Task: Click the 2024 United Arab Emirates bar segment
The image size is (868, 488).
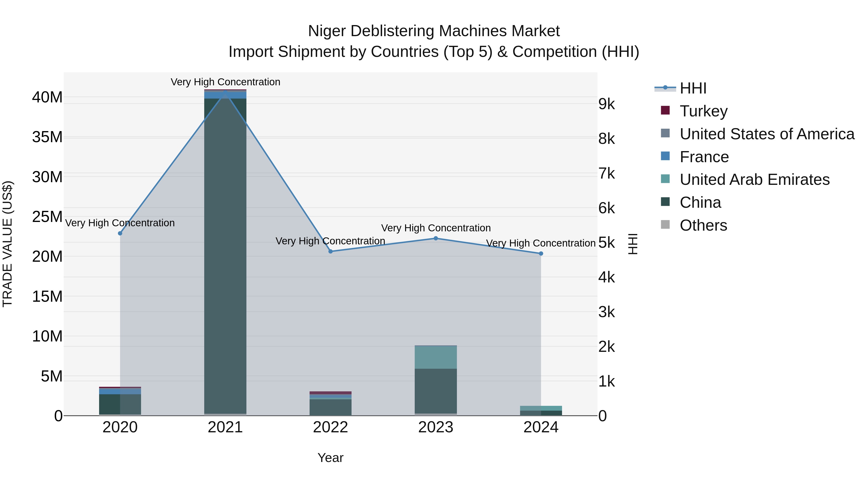Action: click(x=541, y=408)
